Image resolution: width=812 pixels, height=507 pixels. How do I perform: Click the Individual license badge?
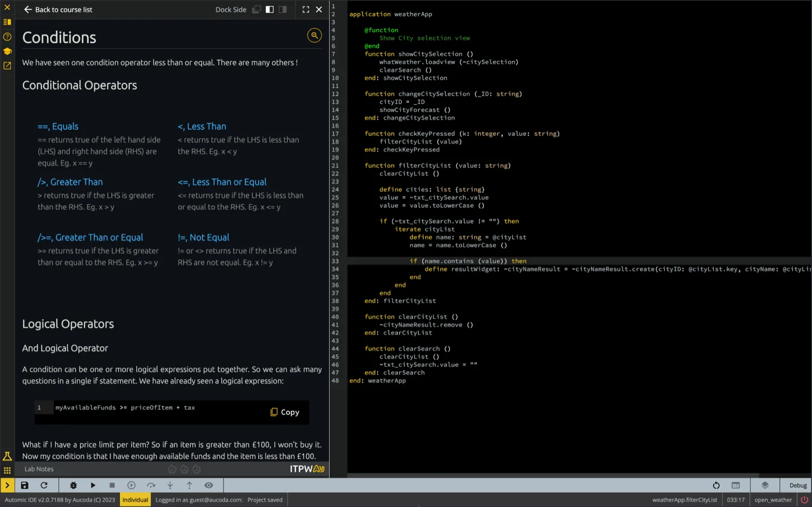coord(135,500)
